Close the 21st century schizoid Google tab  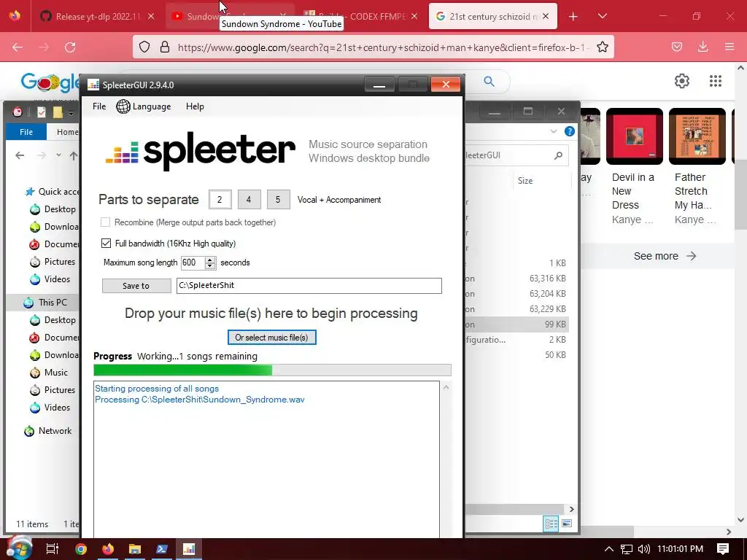click(x=546, y=16)
